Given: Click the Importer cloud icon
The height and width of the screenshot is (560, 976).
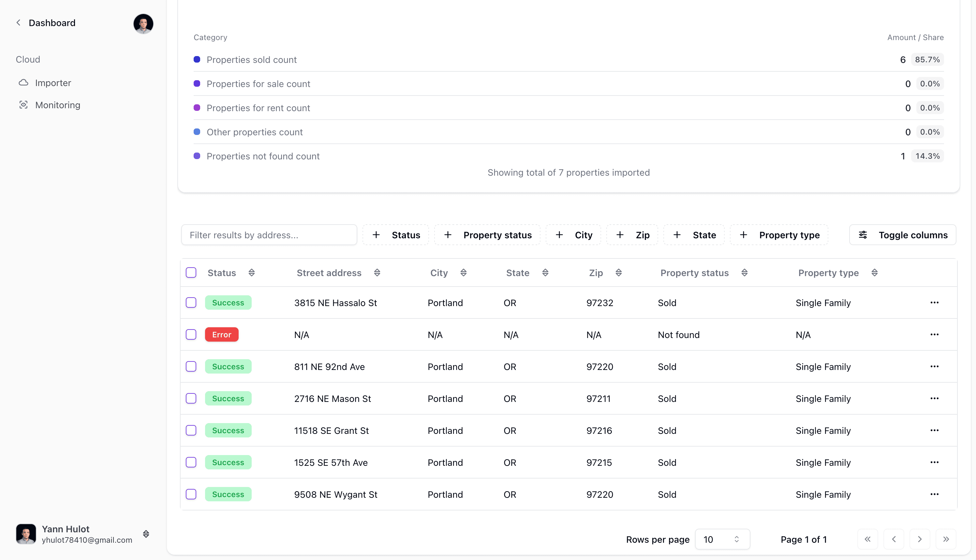Looking at the screenshot, I should click(x=23, y=83).
